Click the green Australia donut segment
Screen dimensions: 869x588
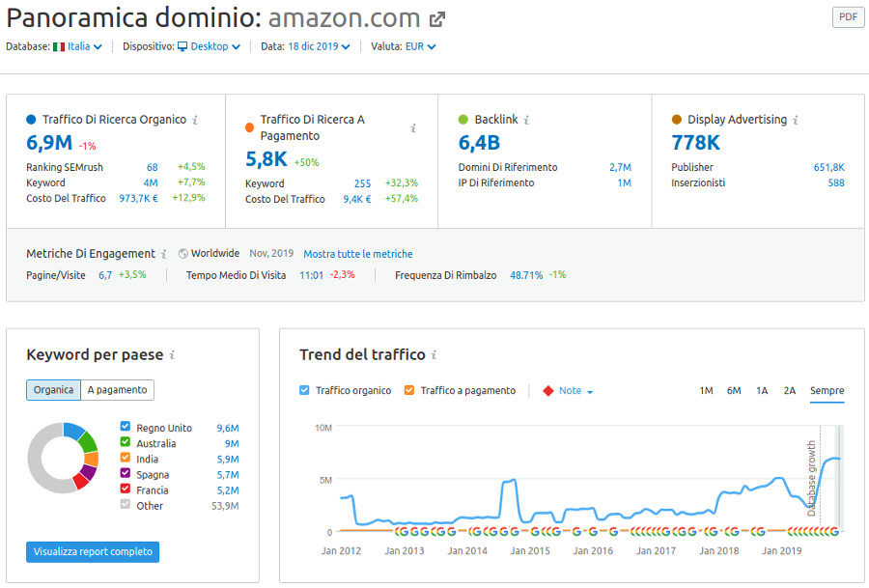tap(89, 442)
